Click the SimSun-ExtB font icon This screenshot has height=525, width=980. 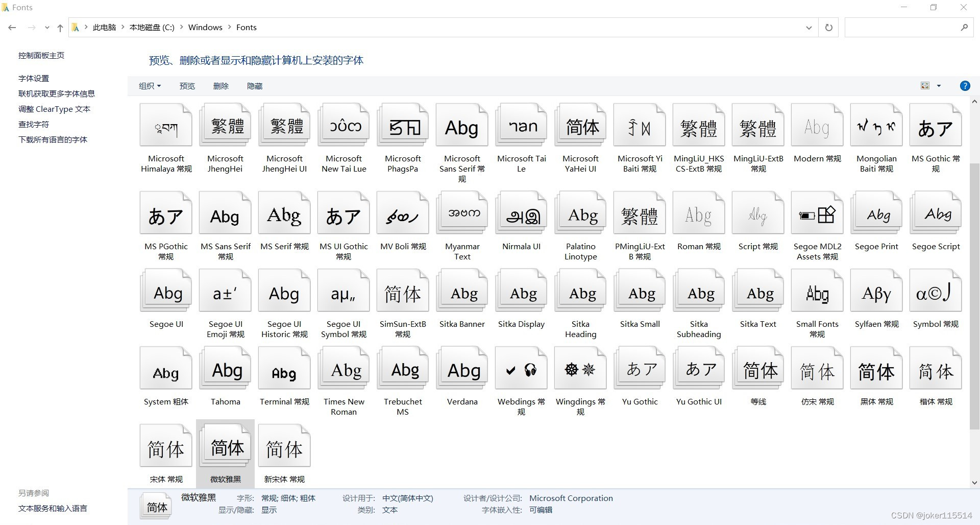tap(403, 291)
